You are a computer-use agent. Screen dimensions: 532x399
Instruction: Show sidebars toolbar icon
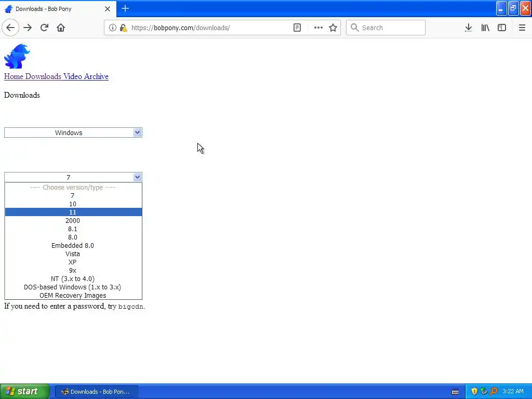click(502, 28)
